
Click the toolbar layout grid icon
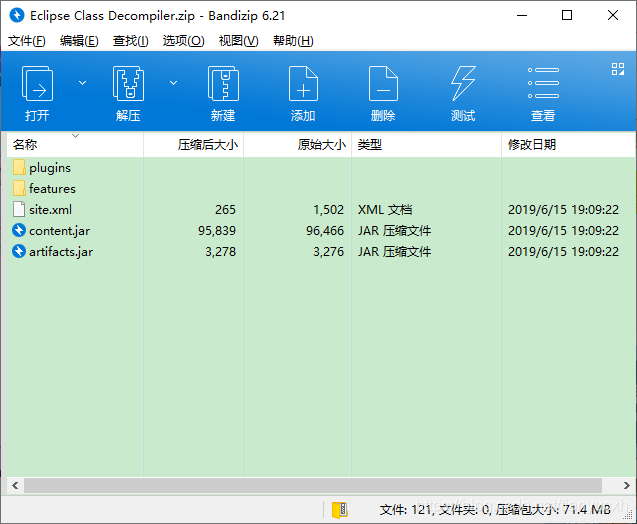[x=618, y=69]
